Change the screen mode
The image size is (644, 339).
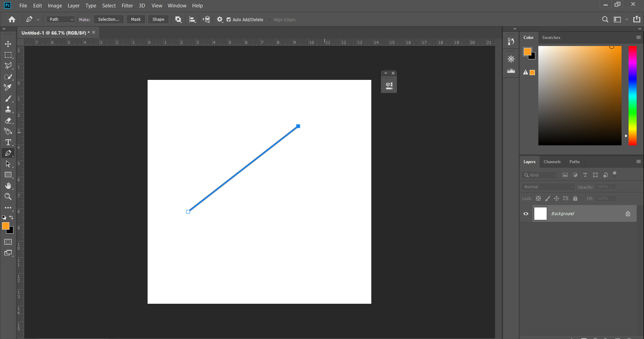(8, 253)
